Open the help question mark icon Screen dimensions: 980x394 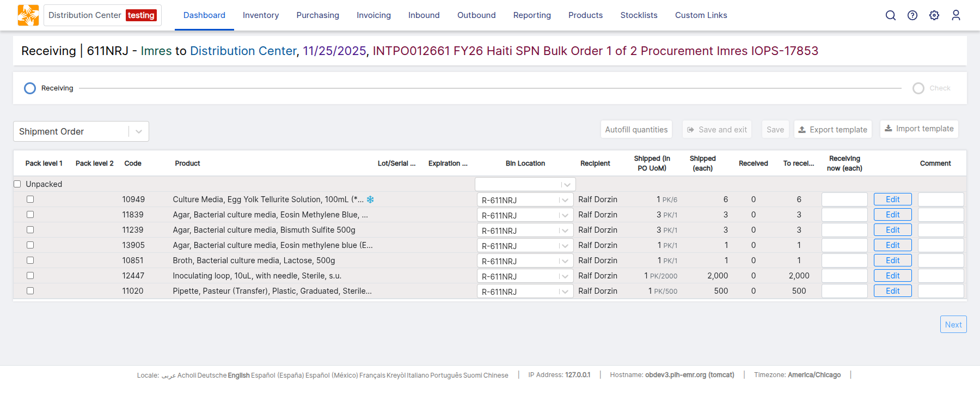pyautogui.click(x=912, y=15)
